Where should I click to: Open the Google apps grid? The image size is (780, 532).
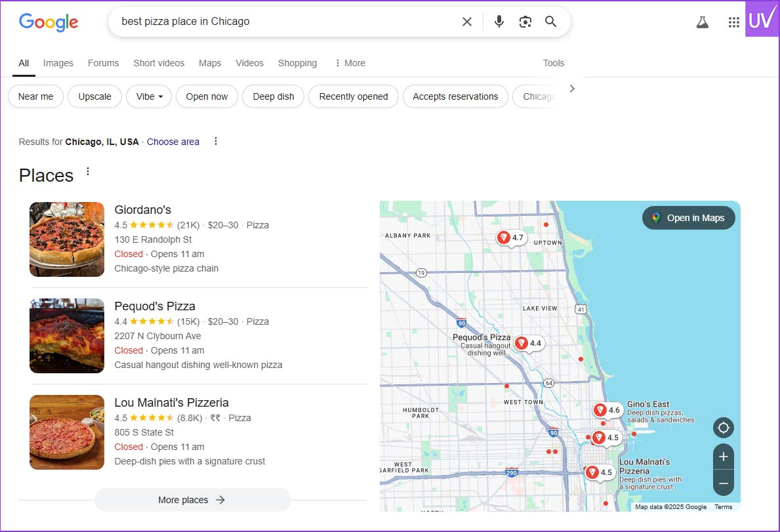(x=734, y=22)
